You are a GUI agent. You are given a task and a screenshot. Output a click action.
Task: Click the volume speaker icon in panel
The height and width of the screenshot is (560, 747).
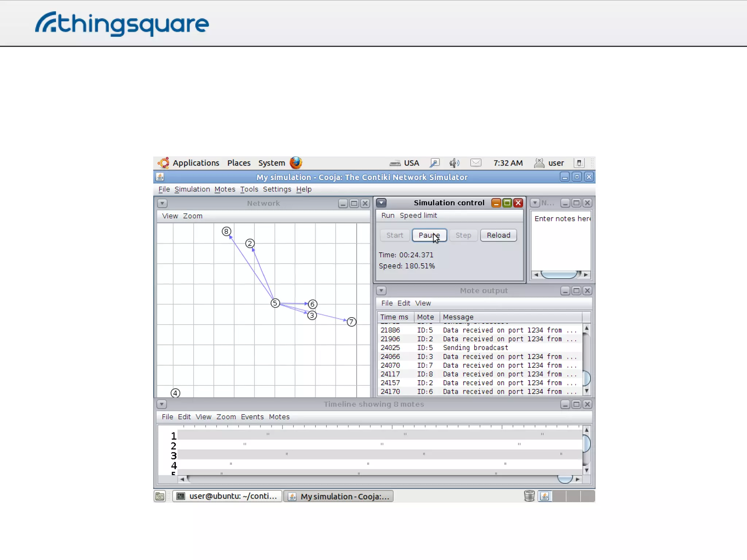tap(454, 163)
